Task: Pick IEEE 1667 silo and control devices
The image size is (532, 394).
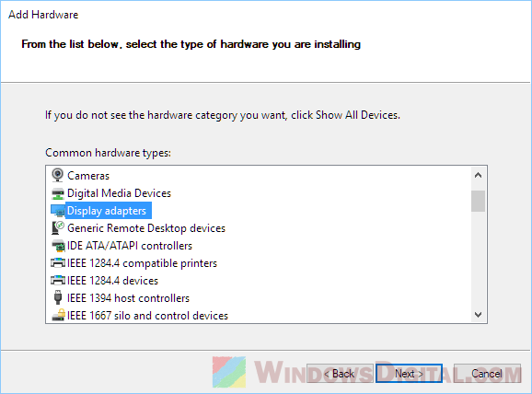Action: click(x=147, y=316)
